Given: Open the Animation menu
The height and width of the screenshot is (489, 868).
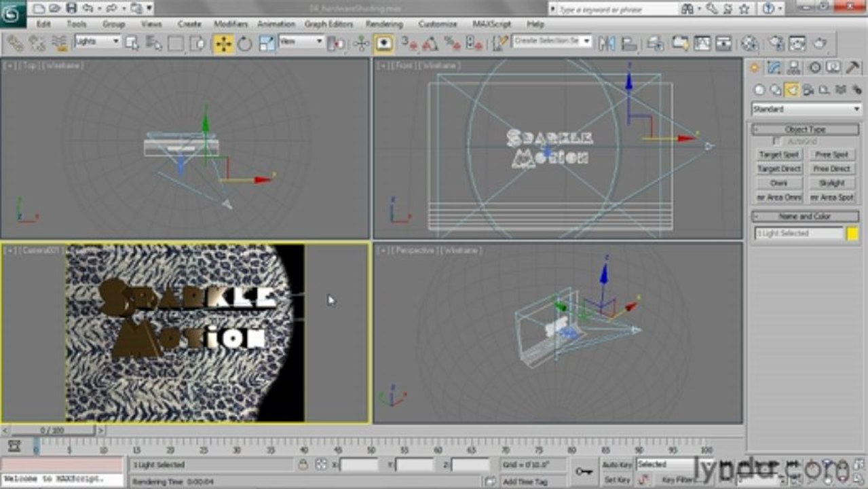Looking at the screenshot, I should (276, 24).
